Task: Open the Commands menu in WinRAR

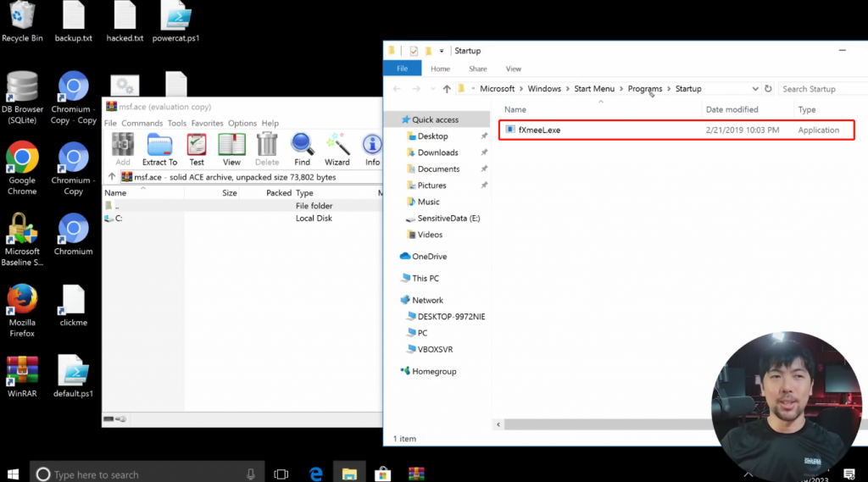Action: click(142, 123)
